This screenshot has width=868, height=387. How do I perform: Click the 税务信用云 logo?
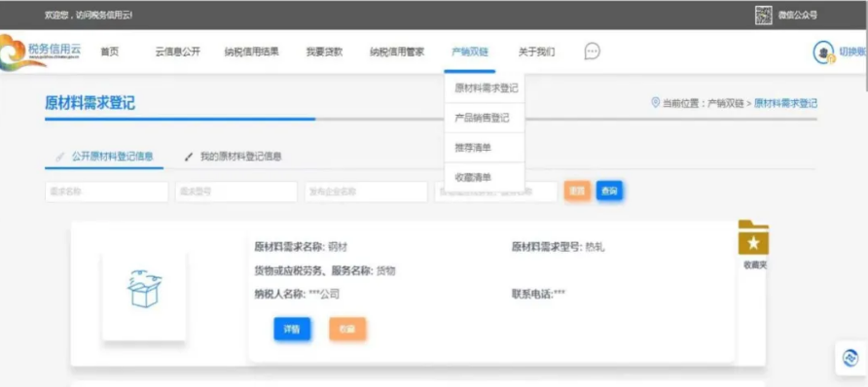click(40, 52)
